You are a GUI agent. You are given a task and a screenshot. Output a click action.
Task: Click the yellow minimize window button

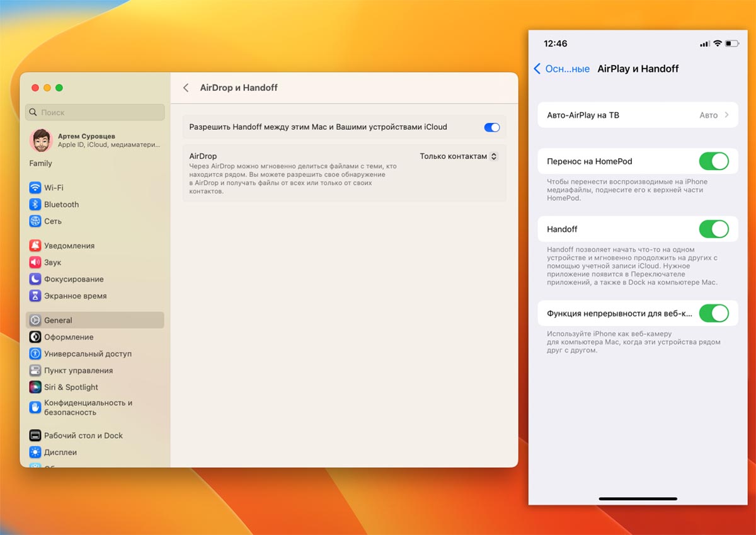click(x=47, y=88)
